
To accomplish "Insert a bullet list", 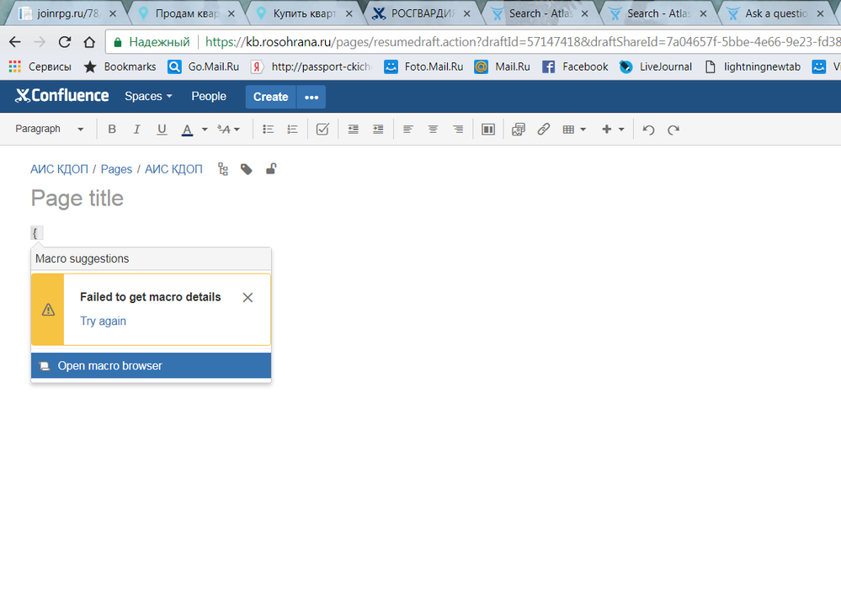I will tap(269, 130).
